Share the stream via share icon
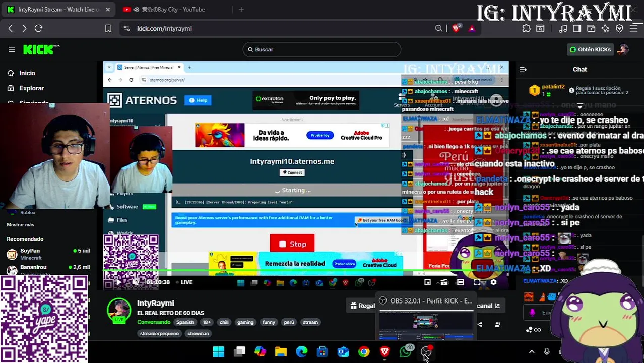 click(479, 325)
